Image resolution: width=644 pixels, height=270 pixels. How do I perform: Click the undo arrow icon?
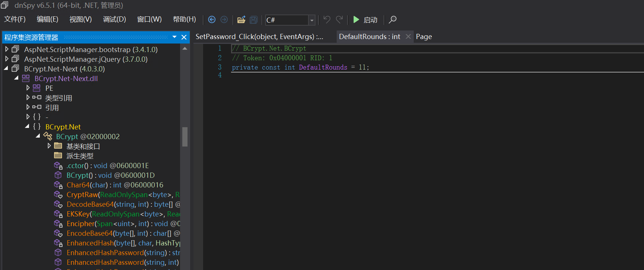pyautogui.click(x=327, y=20)
